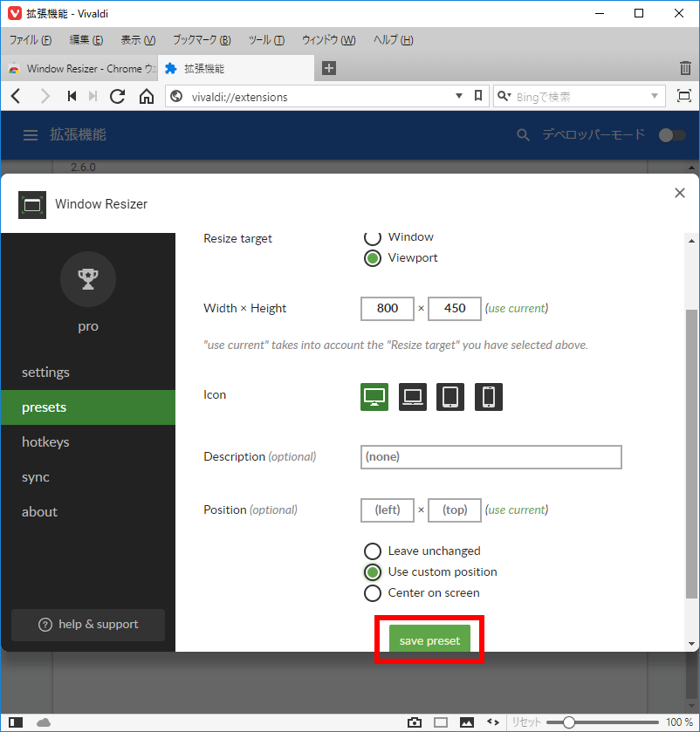Click the fast forward navigation button
Screen dimensions: 700x732
(x=93, y=97)
